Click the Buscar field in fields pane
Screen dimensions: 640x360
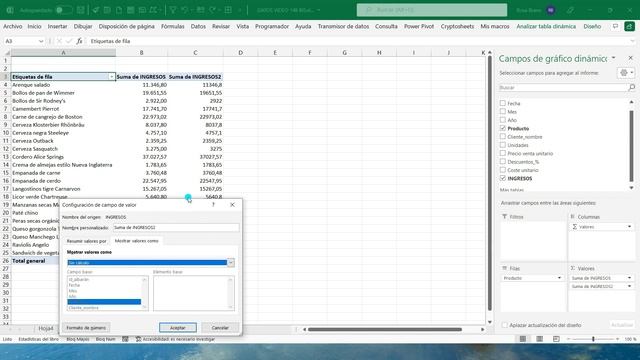563,87
